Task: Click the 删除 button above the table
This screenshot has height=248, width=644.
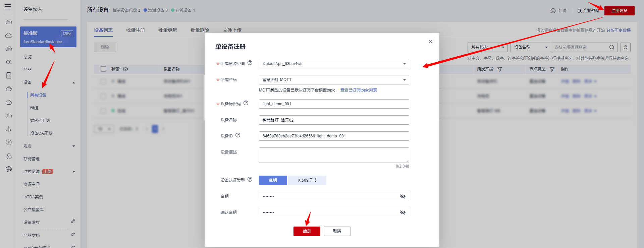Action: (x=105, y=47)
